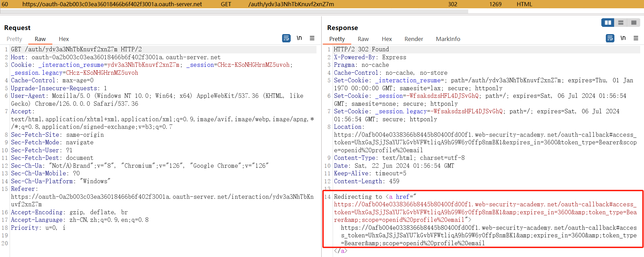This screenshot has width=644, height=257.
Task: Click the Sec-Ch-Ua-Platform header in request
Action: pyautogui.click(x=61, y=181)
